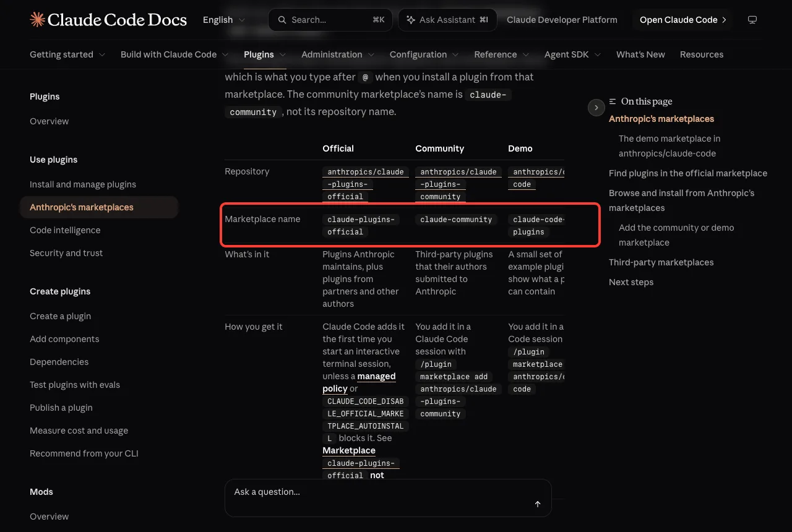Open the Plugins navigation menu

tap(265, 54)
